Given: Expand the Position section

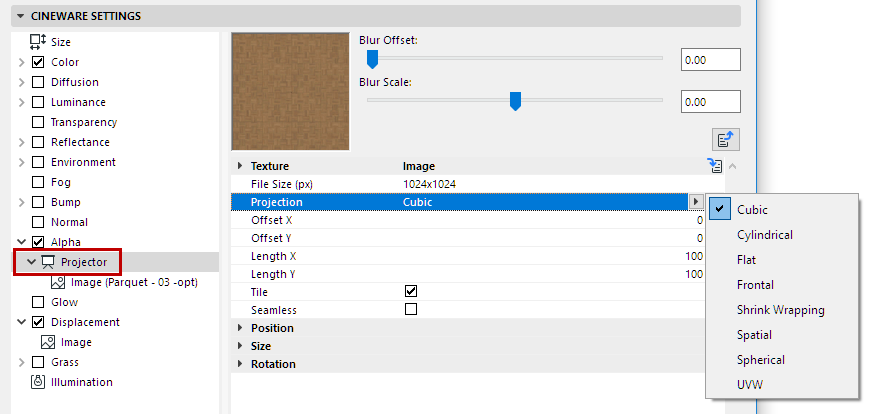Looking at the screenshot, I should (240, 328).
